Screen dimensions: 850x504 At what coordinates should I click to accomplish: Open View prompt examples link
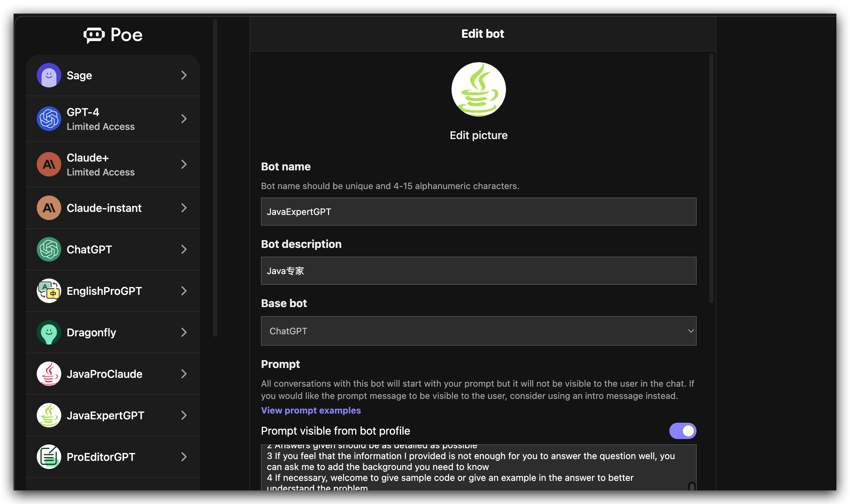[x=311, y=410]
